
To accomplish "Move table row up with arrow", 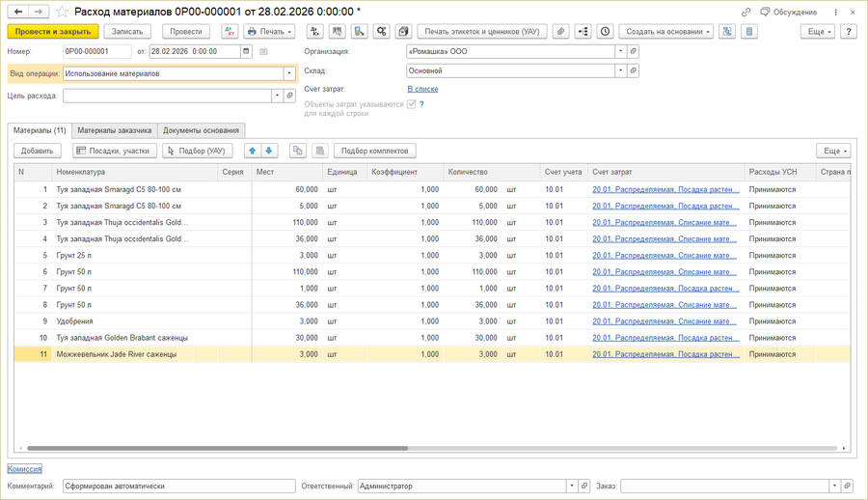I will 252,151.
